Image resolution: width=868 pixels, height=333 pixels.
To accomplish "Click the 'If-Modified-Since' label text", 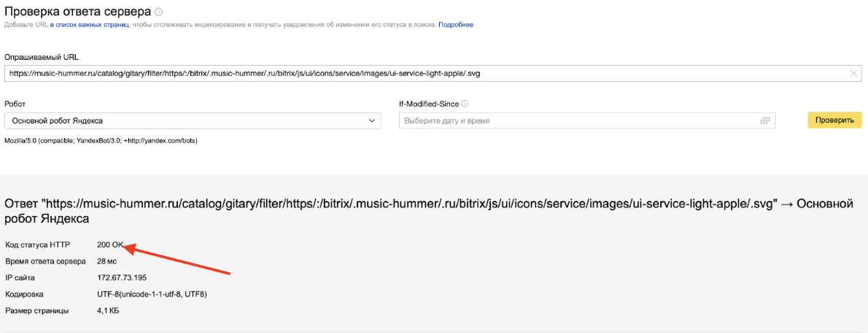I will coord(429,104).
